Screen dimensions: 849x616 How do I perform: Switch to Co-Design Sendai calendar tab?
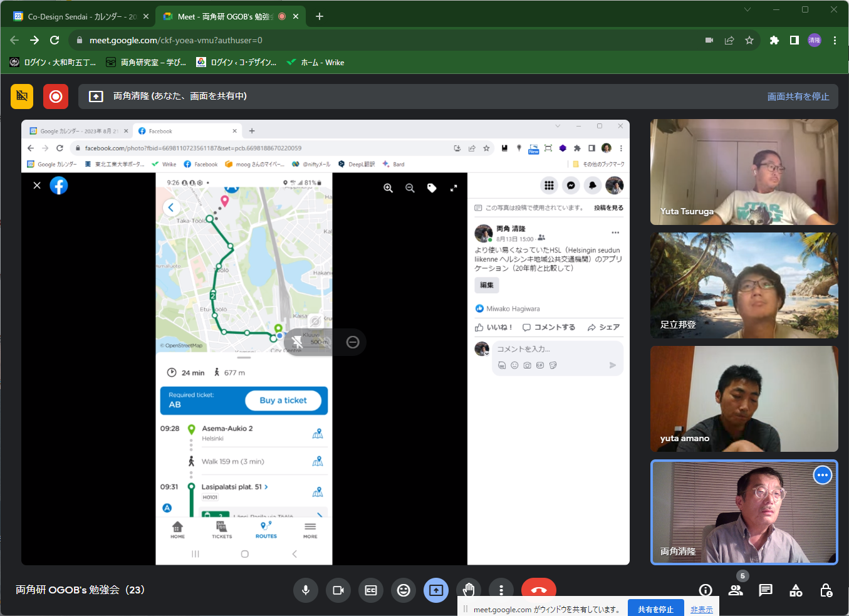point(81,17)
